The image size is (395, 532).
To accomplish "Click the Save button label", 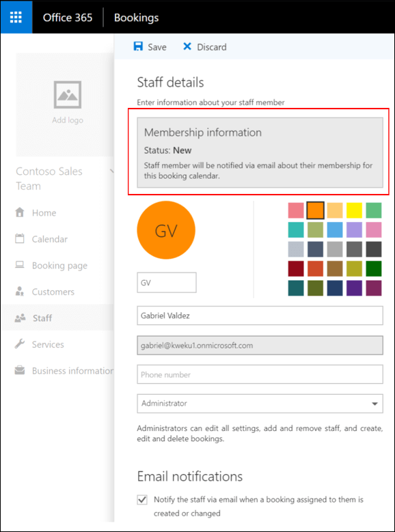I will point(157,47).
